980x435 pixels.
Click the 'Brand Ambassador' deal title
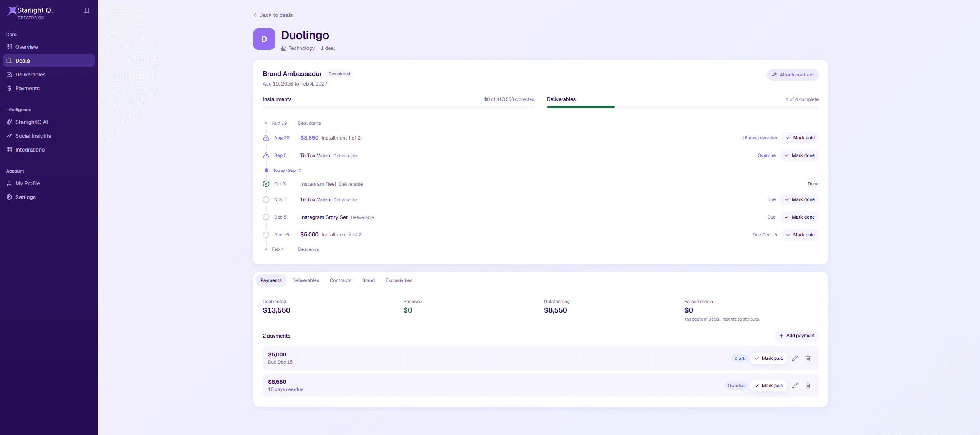tap(292, 74)
